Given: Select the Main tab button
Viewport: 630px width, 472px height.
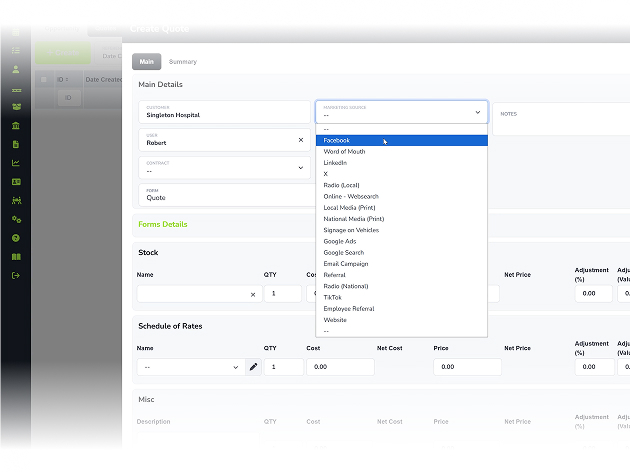Looking at the screenshot, I should (147, 61).
